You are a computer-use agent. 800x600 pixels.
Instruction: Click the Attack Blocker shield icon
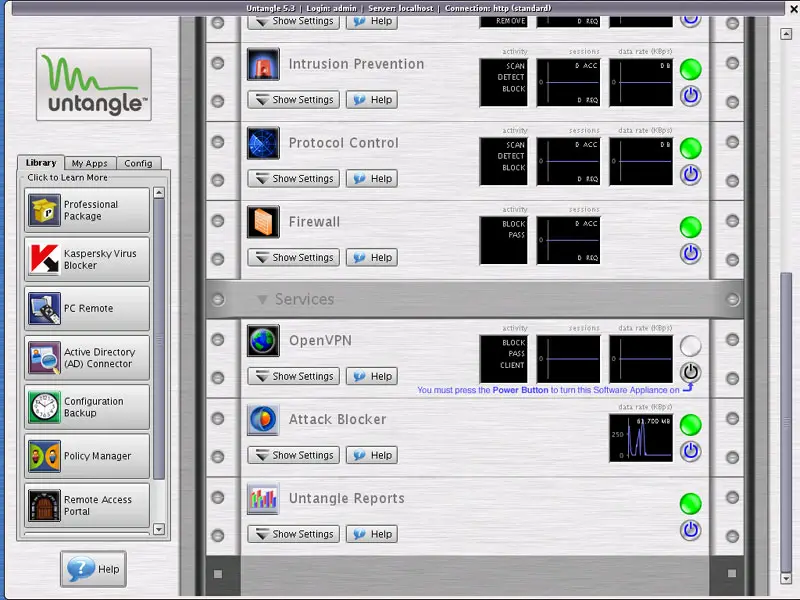coord(263,419)
